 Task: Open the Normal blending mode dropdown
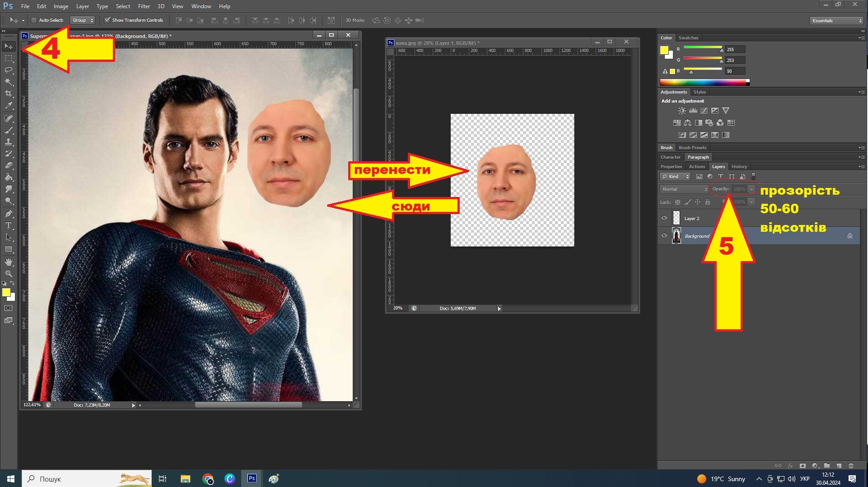(x=684, y=189)
